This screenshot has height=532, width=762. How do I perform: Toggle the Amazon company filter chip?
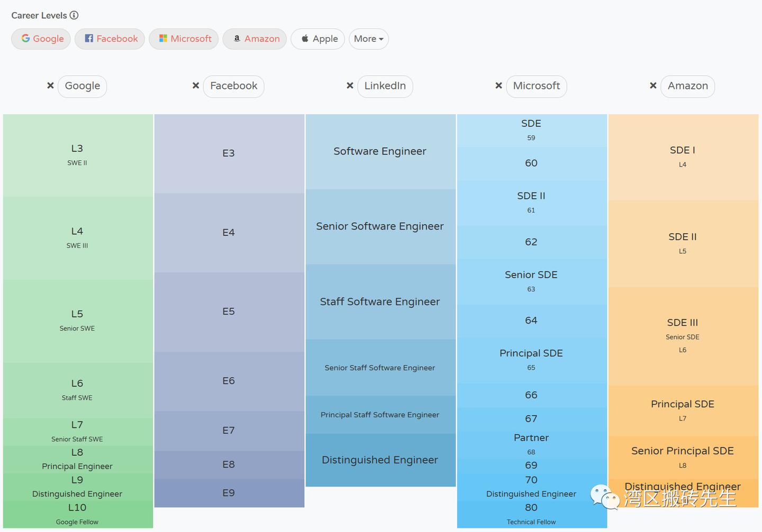[255, 39]
